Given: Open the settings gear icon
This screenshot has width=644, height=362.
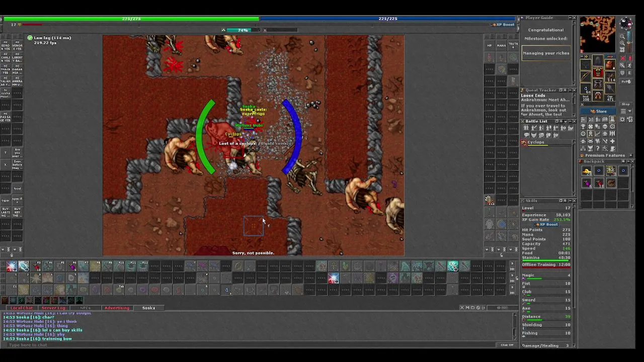Looking at the screenshot, I should click(x=622, y=120).
